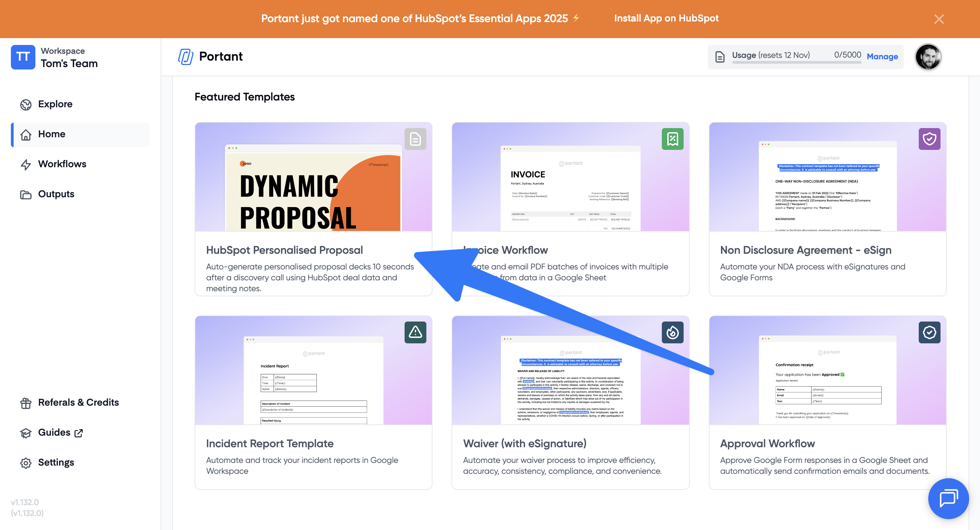Open Settings from the sidebar
Image resolution: width=980 pixels, height=530 pixels.
pyautogui.click(x=56, y=462)
